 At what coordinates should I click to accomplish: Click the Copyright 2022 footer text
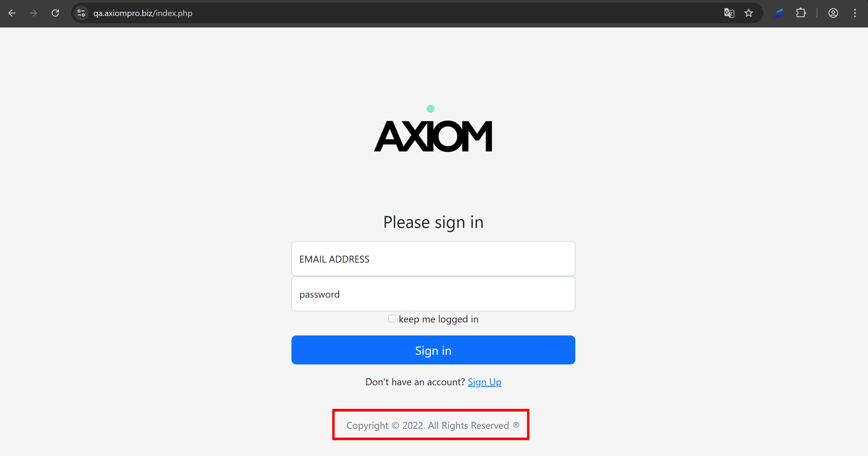[x=427, y=425]
